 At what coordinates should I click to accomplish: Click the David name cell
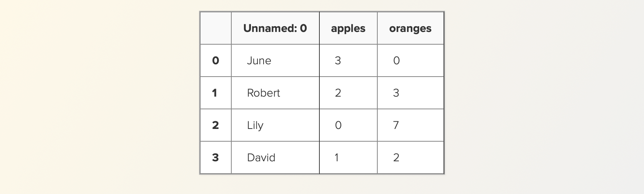tap(275, 157)
